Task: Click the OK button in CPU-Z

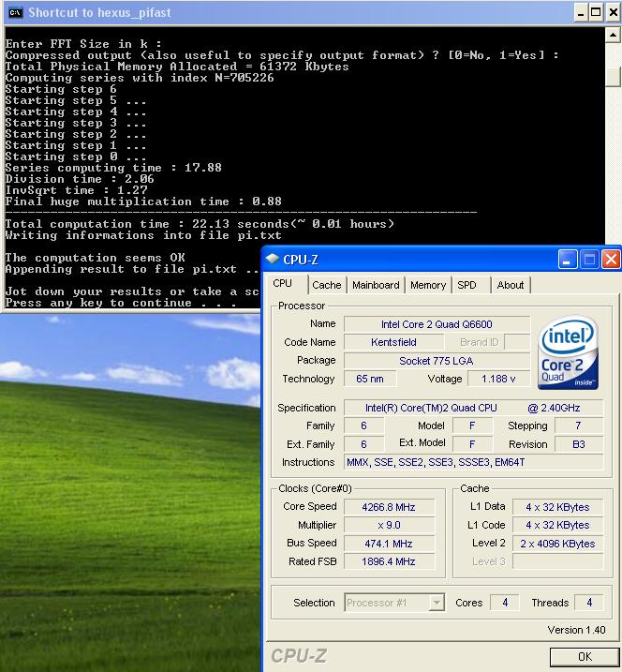Action: [x=585, y=657]
